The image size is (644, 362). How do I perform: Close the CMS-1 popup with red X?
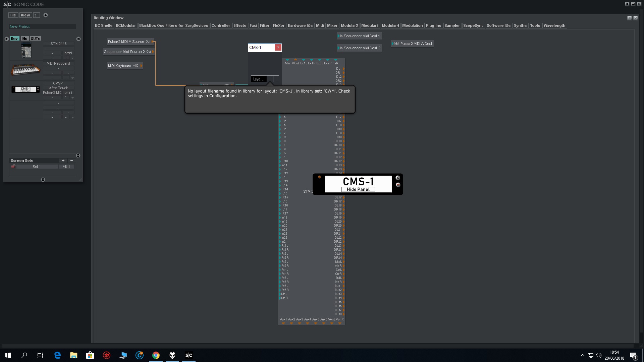tap(278, 48)
